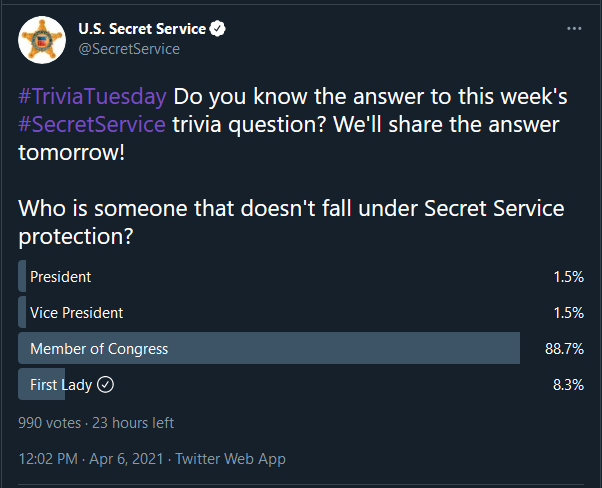Open the three-dot more options menu
This screenshot has height=488, width=602.
tap(574, 29)
